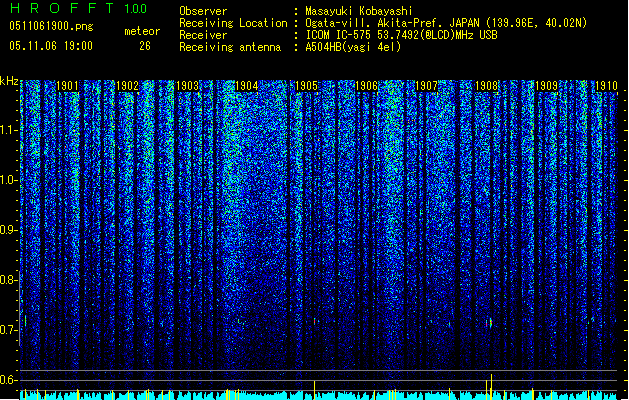This screenshot has height=400, width=629.
Task: Click observer name Masayuki Kobayashi
Action: pyautogui.click(x=359, y=11)
